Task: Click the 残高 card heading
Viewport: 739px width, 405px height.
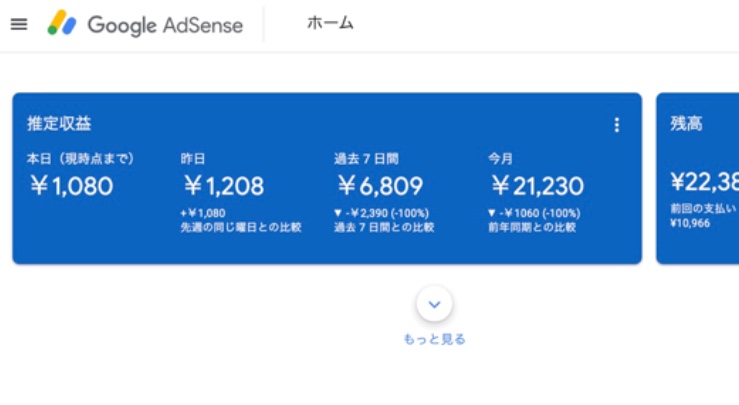Action: click(x=686, y=124)
